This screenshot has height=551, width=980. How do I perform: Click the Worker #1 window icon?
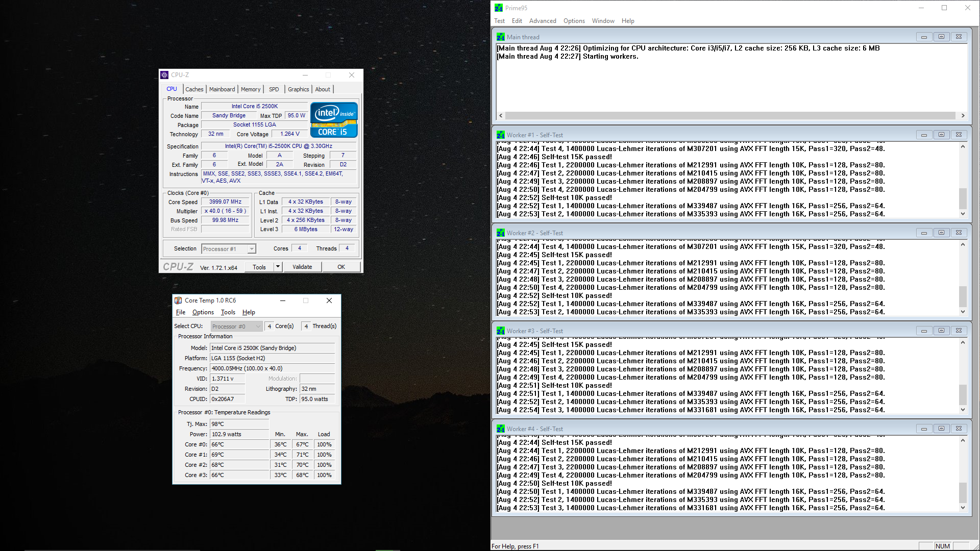[500, 135]
